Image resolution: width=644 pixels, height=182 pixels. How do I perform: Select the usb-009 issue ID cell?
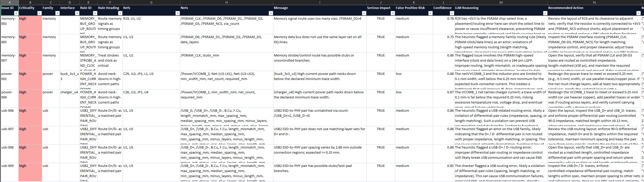click(x=9, y=172)
